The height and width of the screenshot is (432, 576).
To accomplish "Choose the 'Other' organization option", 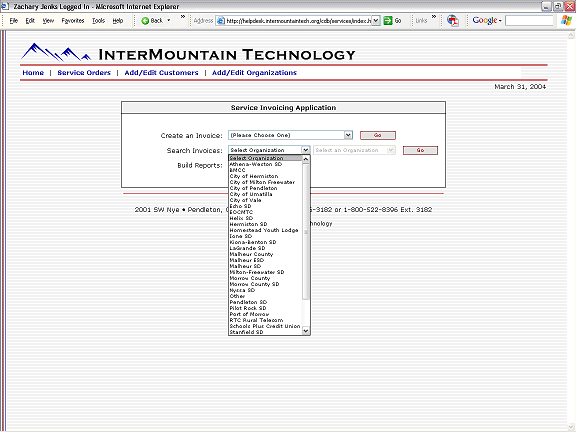I will [x=265, y=296].
